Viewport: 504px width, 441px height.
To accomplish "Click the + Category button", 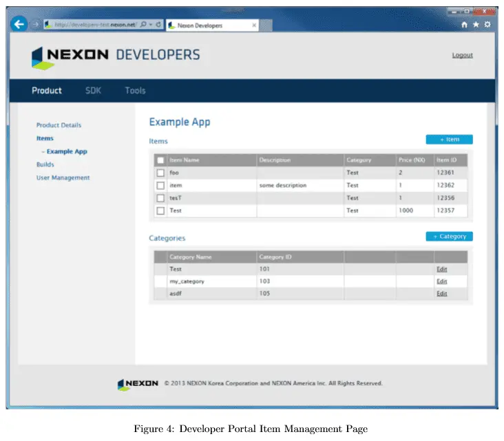I will tap(449, 237).
